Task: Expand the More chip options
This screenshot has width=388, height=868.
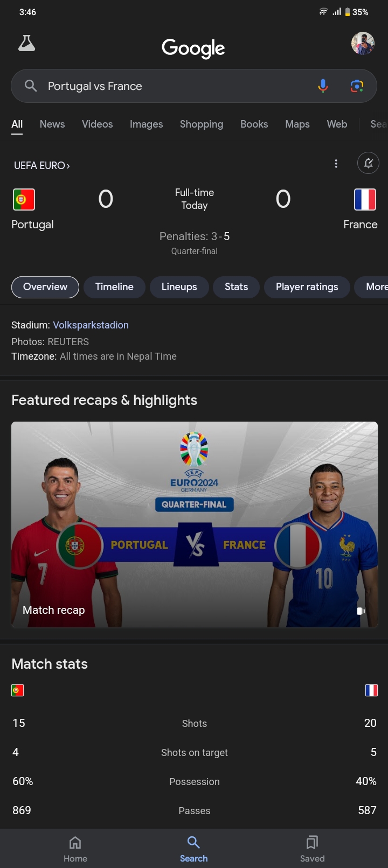Action: point(372,287)
